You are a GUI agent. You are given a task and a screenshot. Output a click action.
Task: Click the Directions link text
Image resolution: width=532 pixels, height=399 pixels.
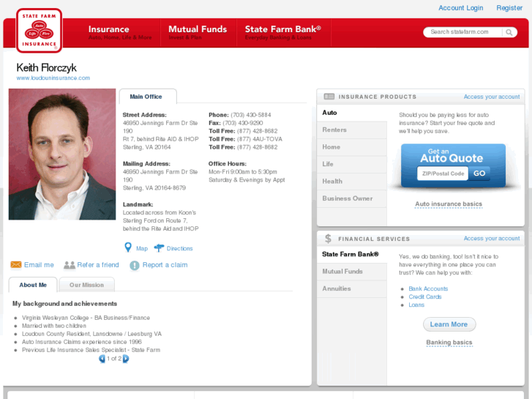coord(179,249)
